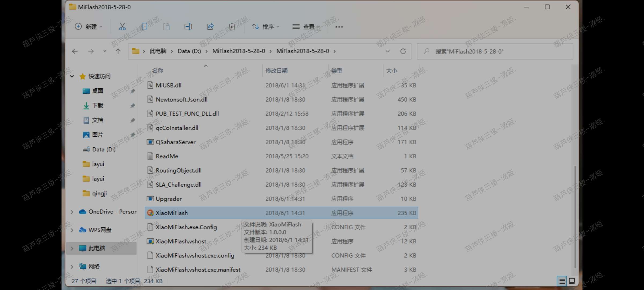644x290 pixels.
Task: Click the Copy icon in toolbar
Action: [x=144, y=27]
